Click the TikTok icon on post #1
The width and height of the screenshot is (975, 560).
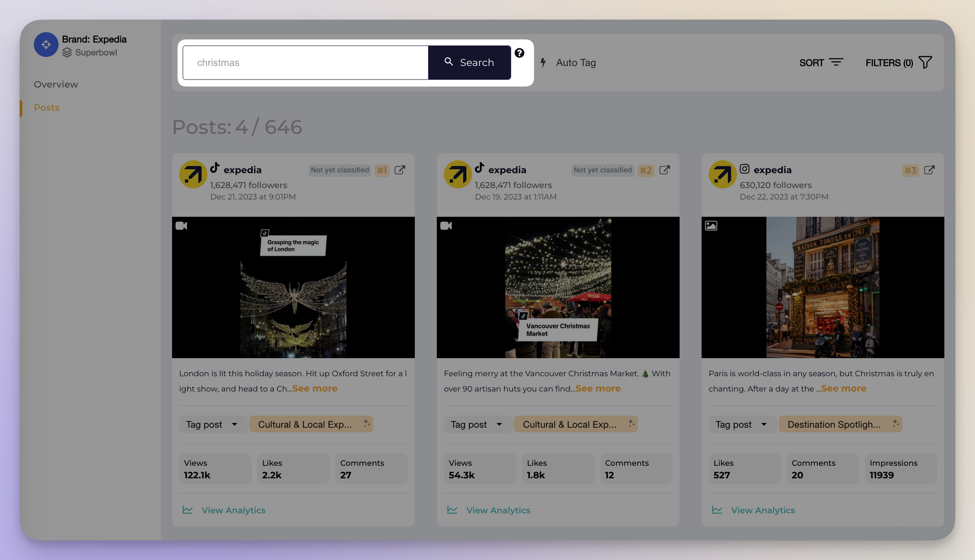[x=215, y=168]
